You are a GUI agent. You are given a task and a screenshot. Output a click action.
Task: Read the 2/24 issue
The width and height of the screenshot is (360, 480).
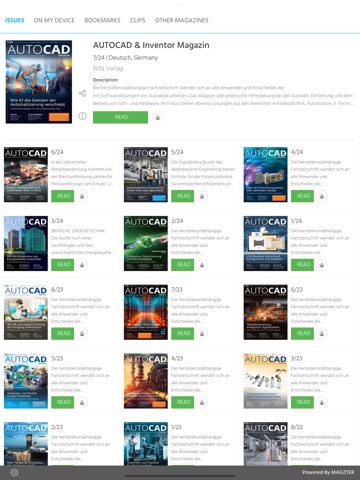pyautogui.click(x=182, y=265)
